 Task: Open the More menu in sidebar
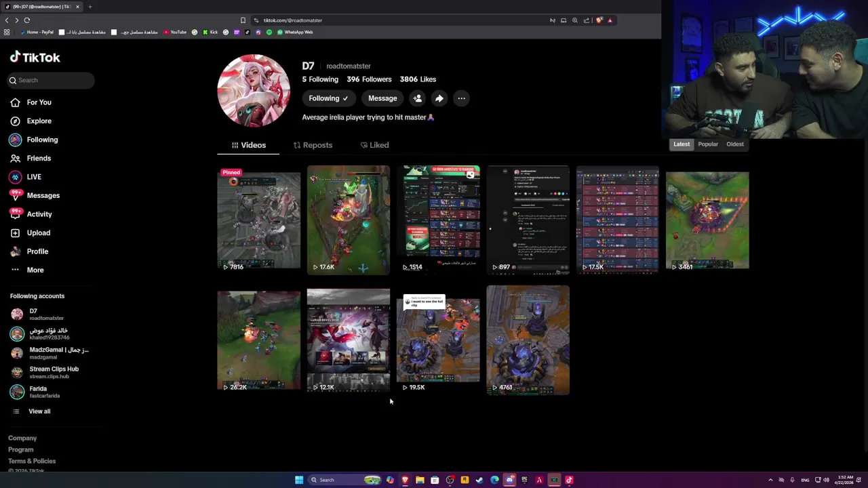[x=27, y=270]
